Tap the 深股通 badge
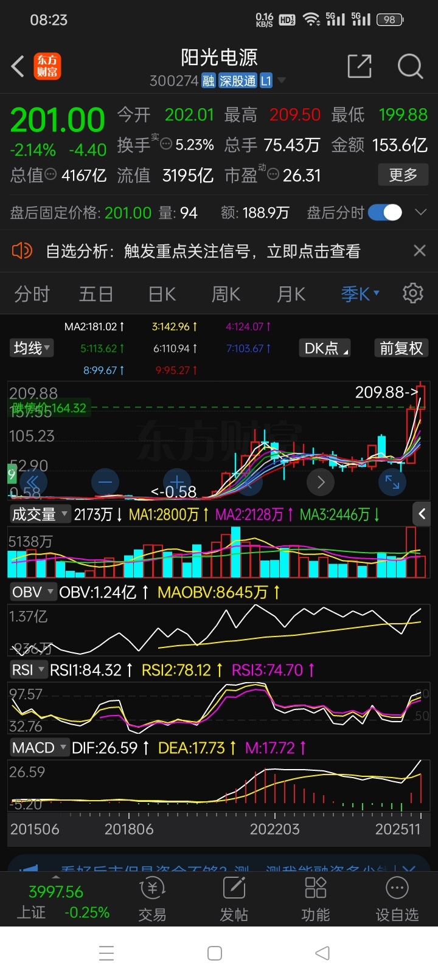Image resolution: width=438 pixels, height=980 pixels. point(238,81)
